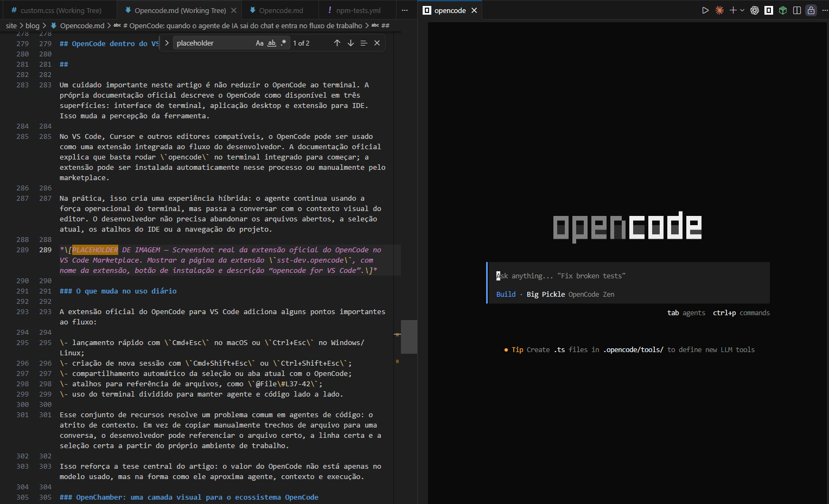Close the find widget
This screenshot has width=829, height=504.
[377, 43]
